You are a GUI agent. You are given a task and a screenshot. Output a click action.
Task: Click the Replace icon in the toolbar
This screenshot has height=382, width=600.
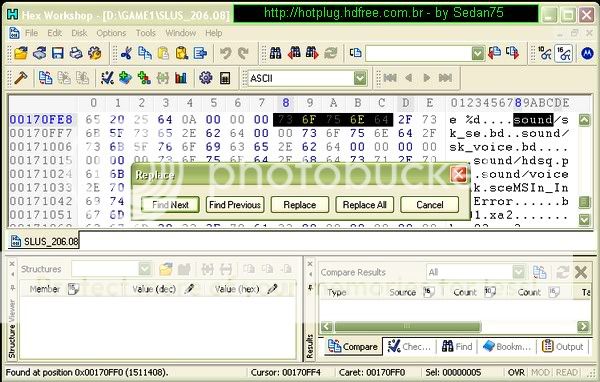(331, 53)
